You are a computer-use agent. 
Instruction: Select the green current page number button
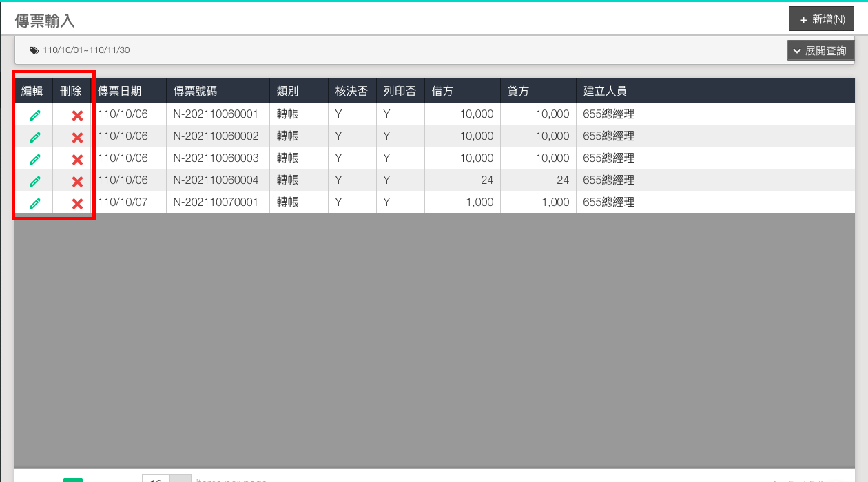[x=73, y=479]
